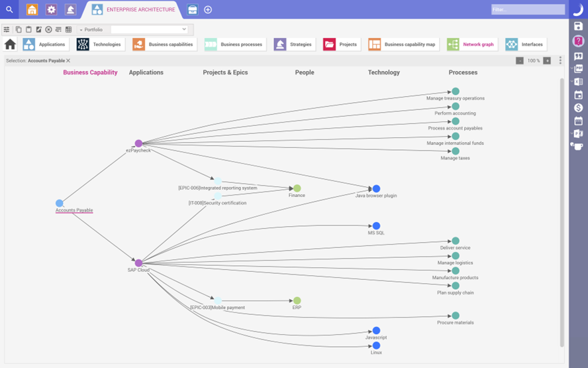The width and height of the screenshot is (588, 368).
Task: Increase zoom with the plus button
Action: coord(547,60)
